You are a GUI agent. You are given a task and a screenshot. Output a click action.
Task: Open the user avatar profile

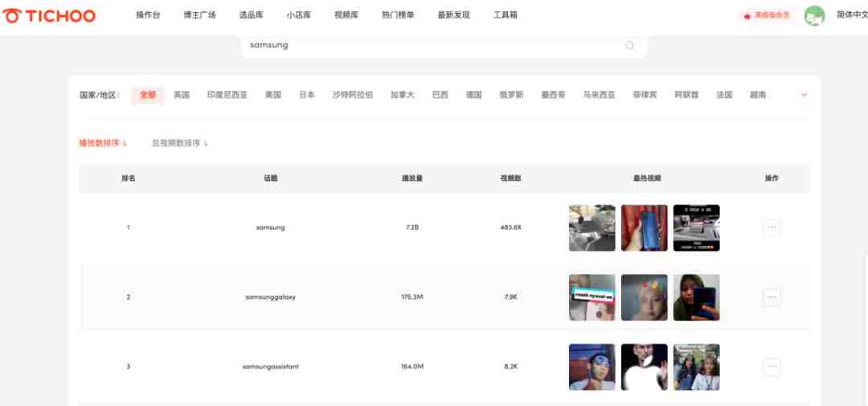814,15
